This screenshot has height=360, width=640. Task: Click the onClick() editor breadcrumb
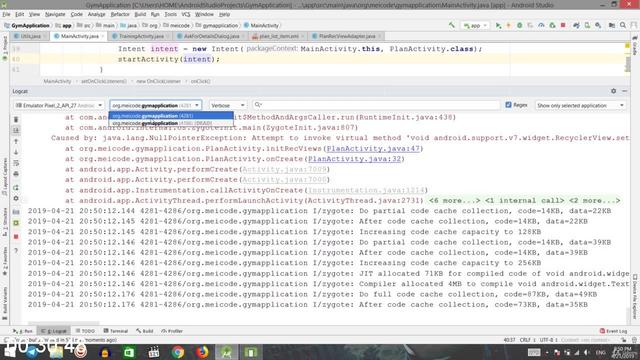point(200,81)
